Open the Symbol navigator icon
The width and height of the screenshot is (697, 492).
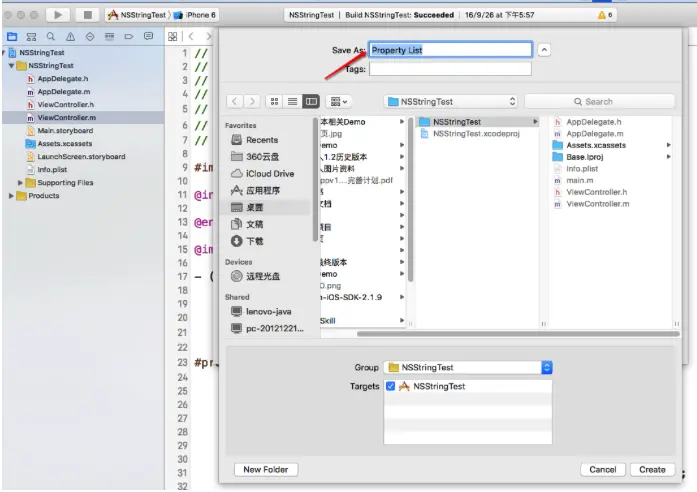click(x=31, y=36)
